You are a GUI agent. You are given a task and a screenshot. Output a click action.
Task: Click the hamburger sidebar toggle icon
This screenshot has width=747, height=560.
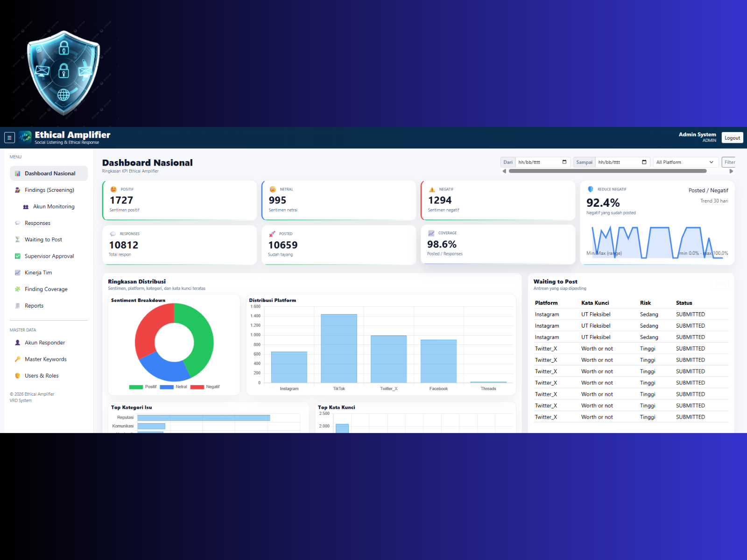click(9, 138)
